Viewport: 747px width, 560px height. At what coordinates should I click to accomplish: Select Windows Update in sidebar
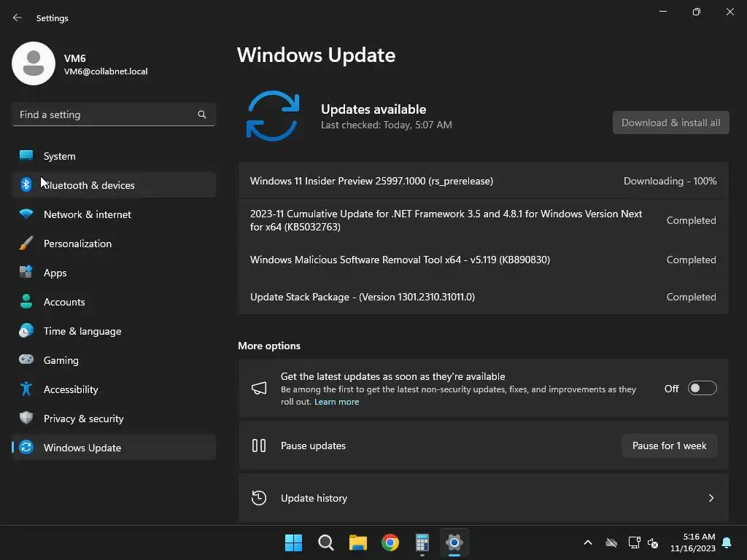[114, 447]
